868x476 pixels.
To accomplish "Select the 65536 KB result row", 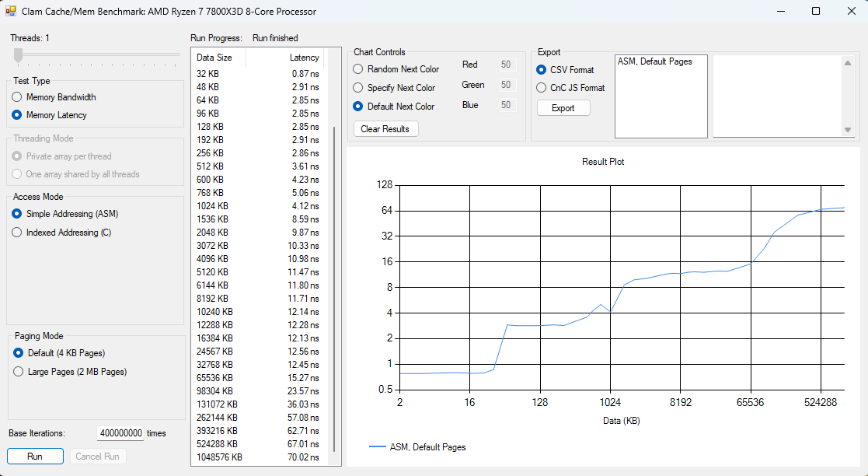I will click(x=260, y=378).
